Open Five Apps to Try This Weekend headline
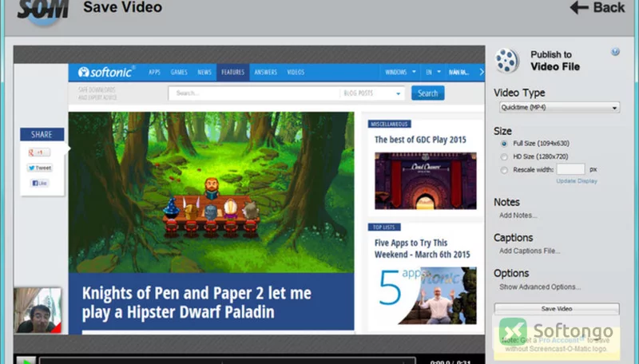Screen dimensions: 639x364 coord(423,248)
